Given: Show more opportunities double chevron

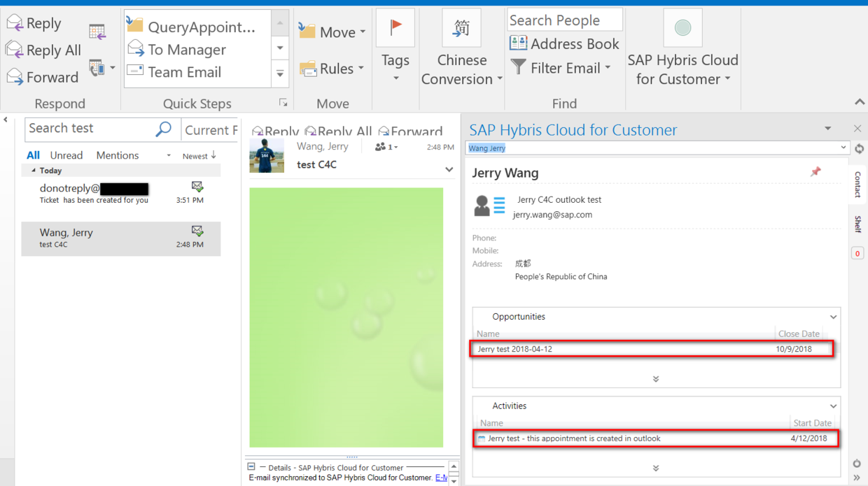Looking at the screenshot, I should click(x=656, y=379).
